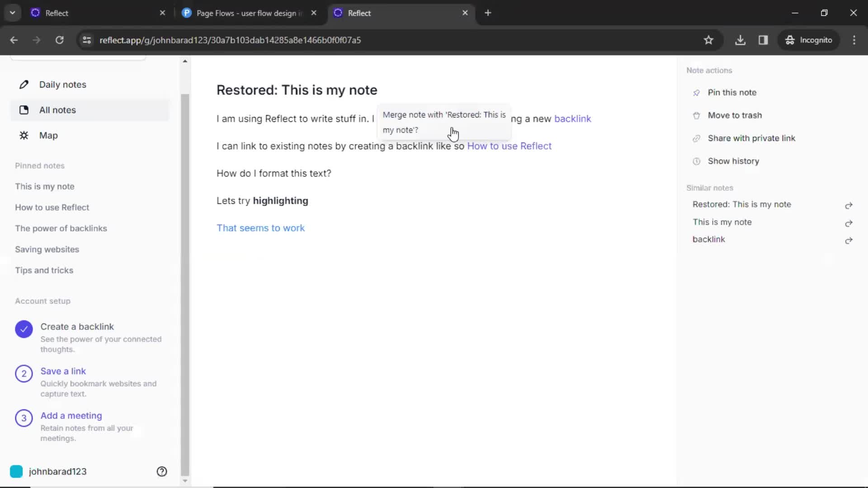This screenshot has height=488, width=868.
Task: Click the Restored: This is my note similar note link
Action: pos(741,204)
